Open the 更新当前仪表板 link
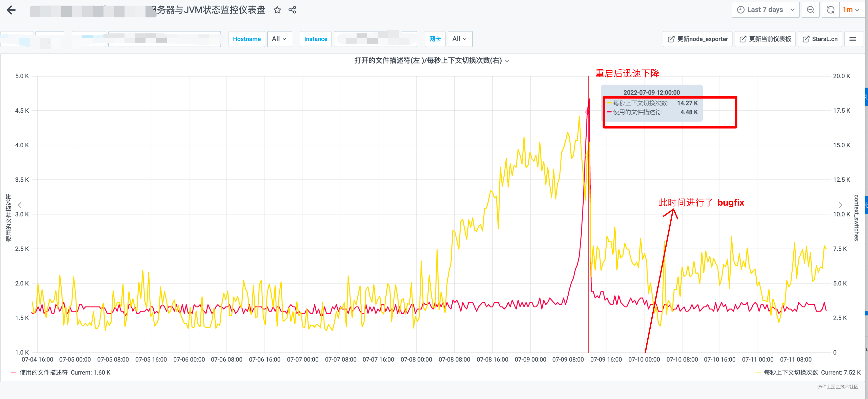This screenshot has width=868, height=399. [x=765, y=39]
